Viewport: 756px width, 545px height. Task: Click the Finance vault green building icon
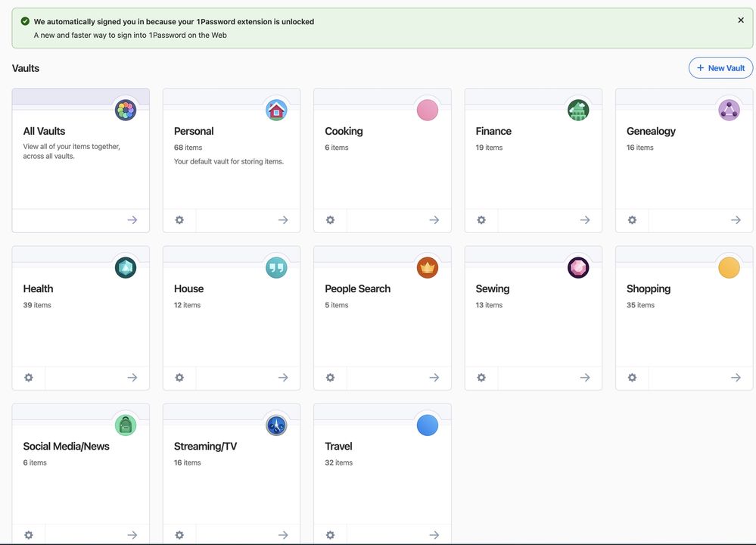coord(578,110)
